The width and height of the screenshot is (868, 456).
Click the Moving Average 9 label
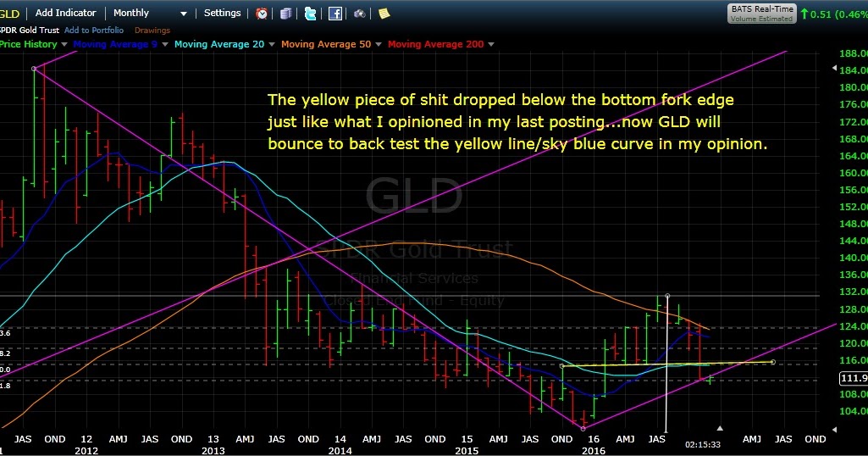point(115,44)
